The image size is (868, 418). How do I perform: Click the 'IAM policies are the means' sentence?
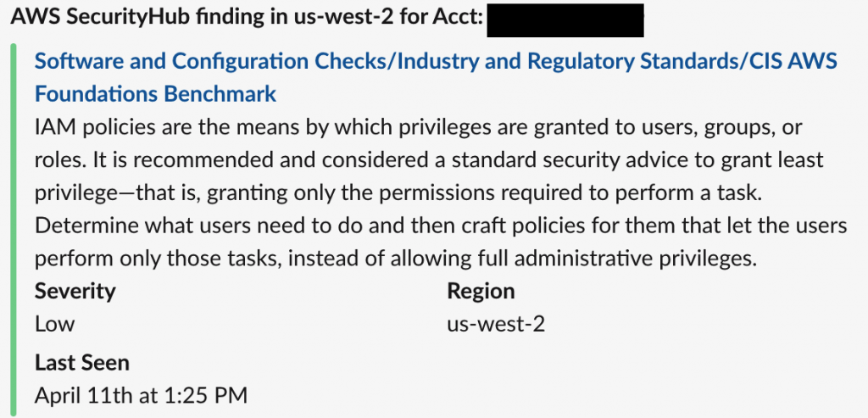(419, 128)
